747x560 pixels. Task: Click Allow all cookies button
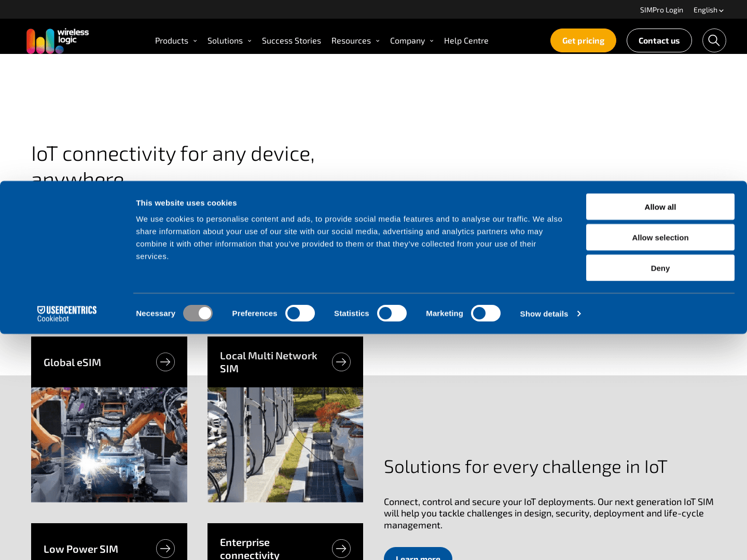point(660,207)
